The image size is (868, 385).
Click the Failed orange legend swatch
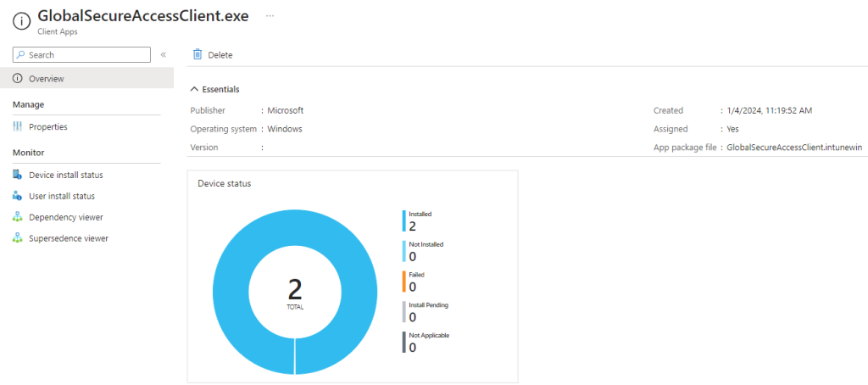point(404,282)
